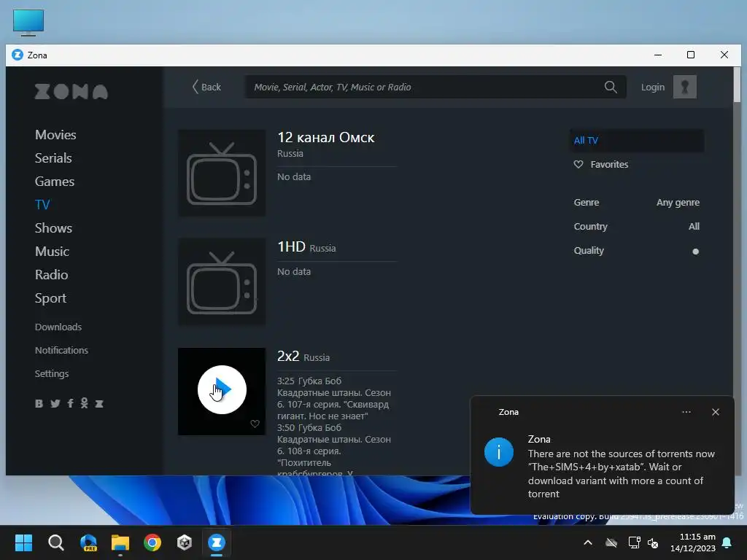The image size is (747, 560).
Task: Open notification options three-dots menu
Action: coord(686,412)
